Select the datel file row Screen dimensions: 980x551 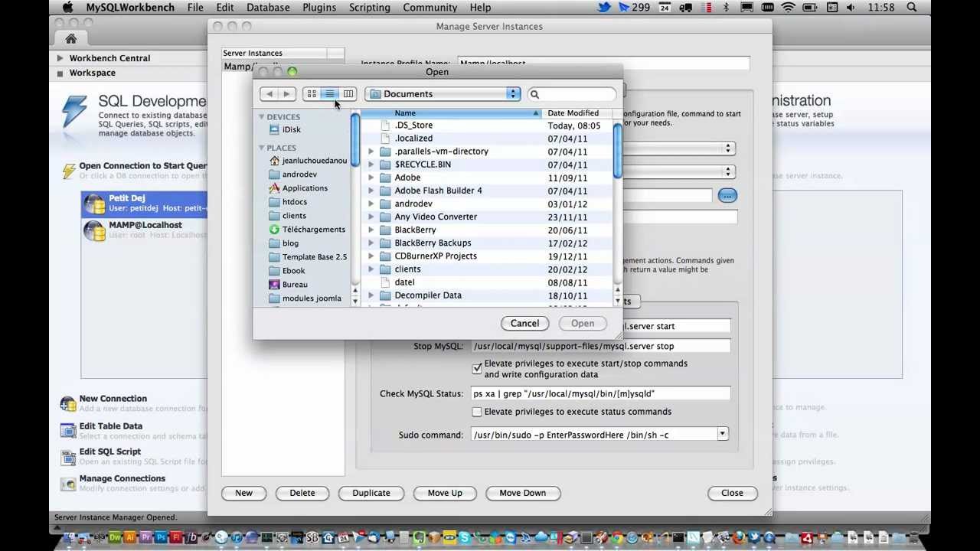[487, 282]
